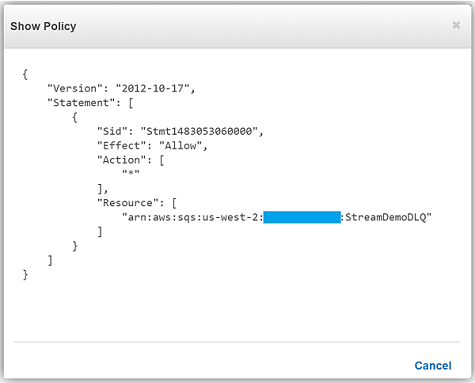Viewport: 475px width, 383px height.
Task: Click the blue redacted account ID block
Action: tap(302, 217)
